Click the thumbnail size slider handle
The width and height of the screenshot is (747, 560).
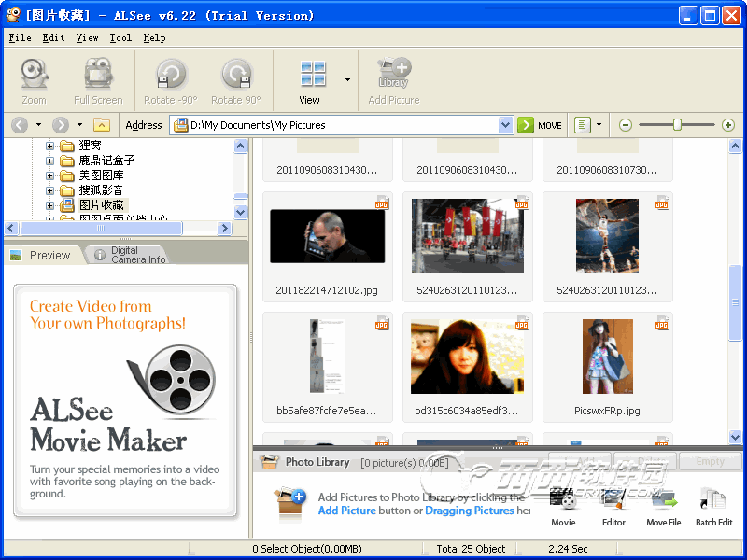tap(677, 125)
